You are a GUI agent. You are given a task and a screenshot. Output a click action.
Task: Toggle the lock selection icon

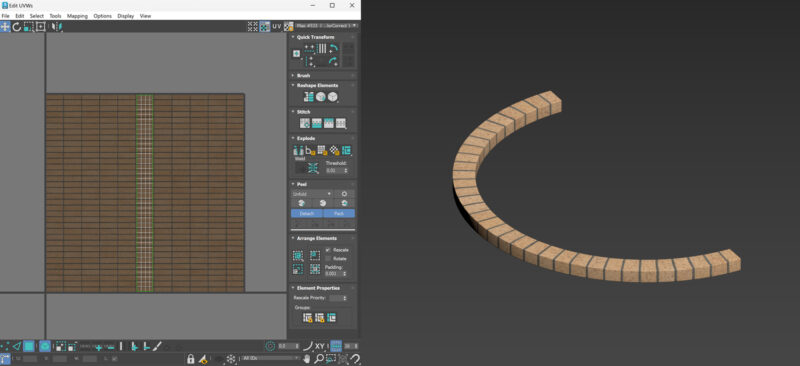(x=190, y=359)
